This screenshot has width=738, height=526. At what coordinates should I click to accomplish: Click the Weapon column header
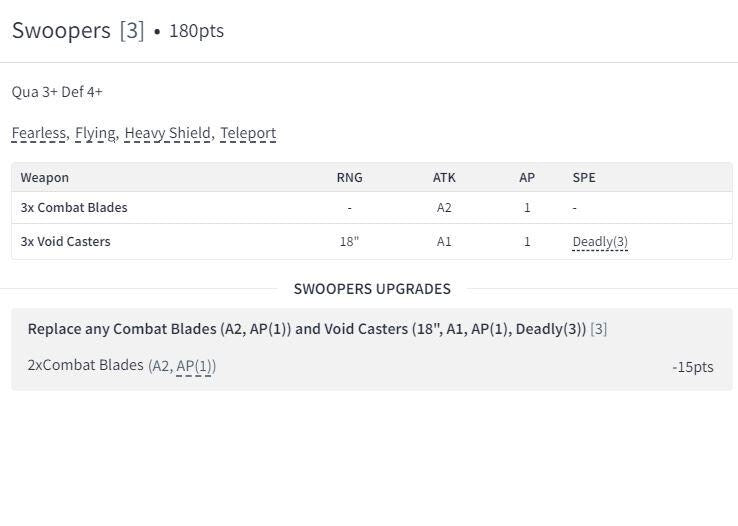click(x=45, y=178)
